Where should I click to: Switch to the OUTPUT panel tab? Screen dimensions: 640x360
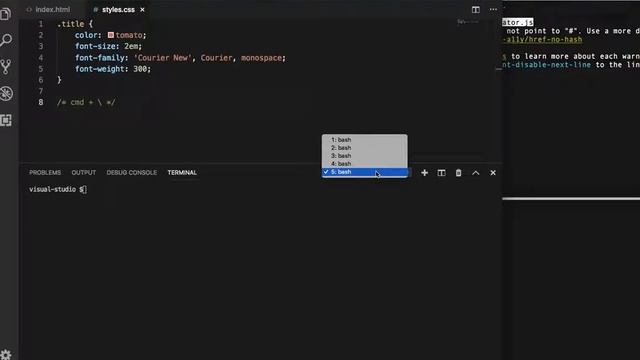(84, 173)
